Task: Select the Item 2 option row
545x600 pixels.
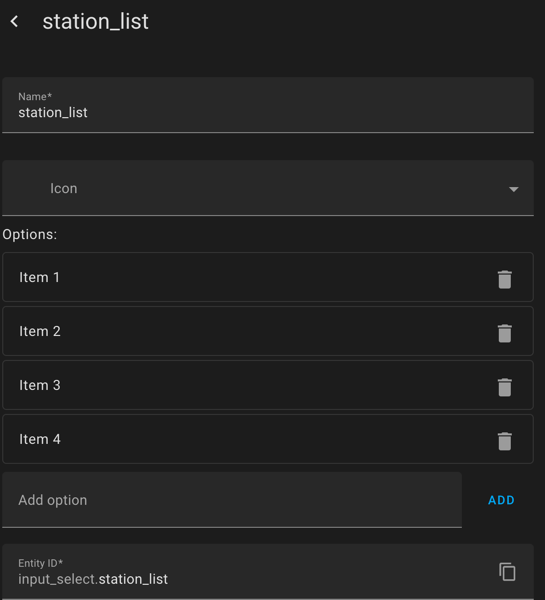Action: pyautogui.click(x=268, y=331)
